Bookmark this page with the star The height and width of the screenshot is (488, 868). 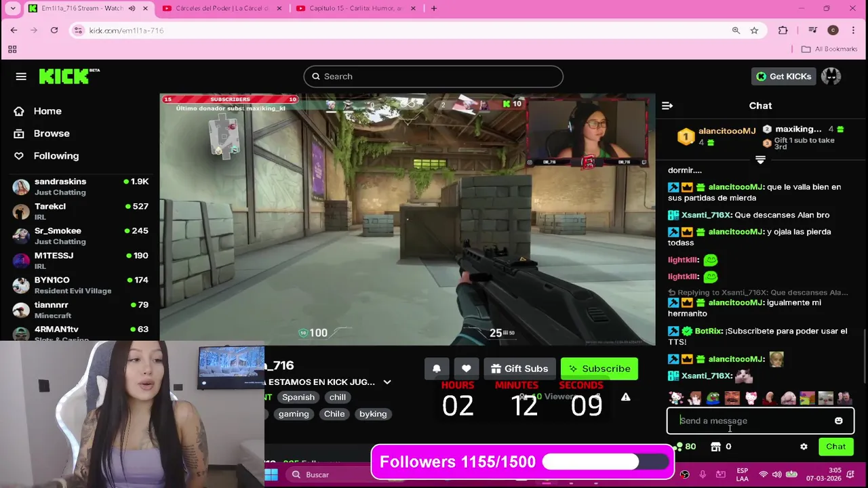point(754,30)
